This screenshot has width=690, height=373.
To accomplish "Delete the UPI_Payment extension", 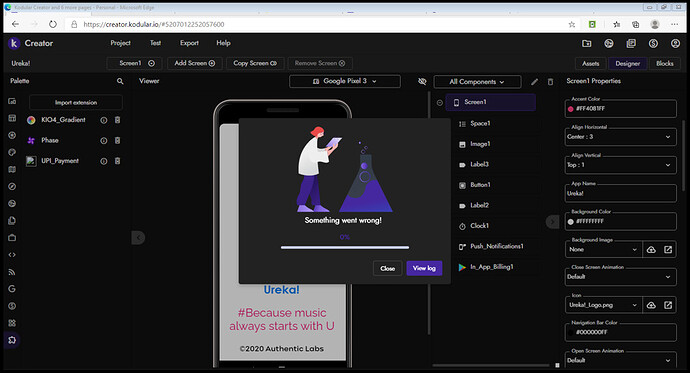I will click(x=117, y=161).
